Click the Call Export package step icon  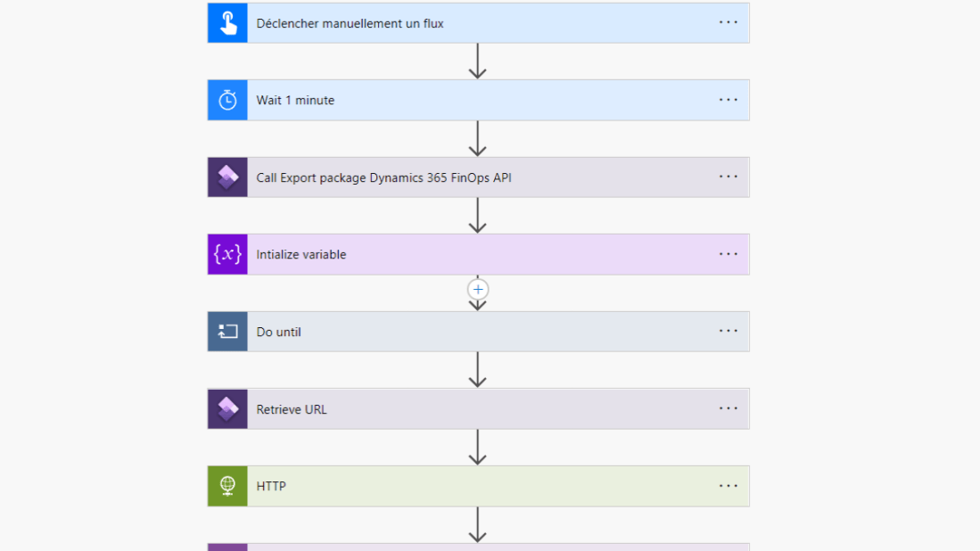click(227, 177)
